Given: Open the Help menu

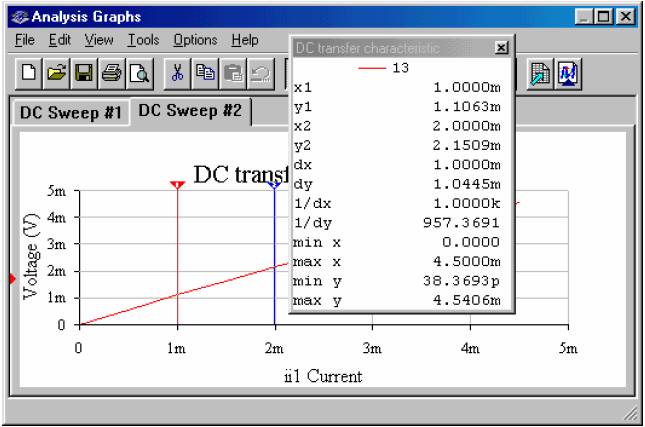Looking at the screenshot, I should 245,40.
